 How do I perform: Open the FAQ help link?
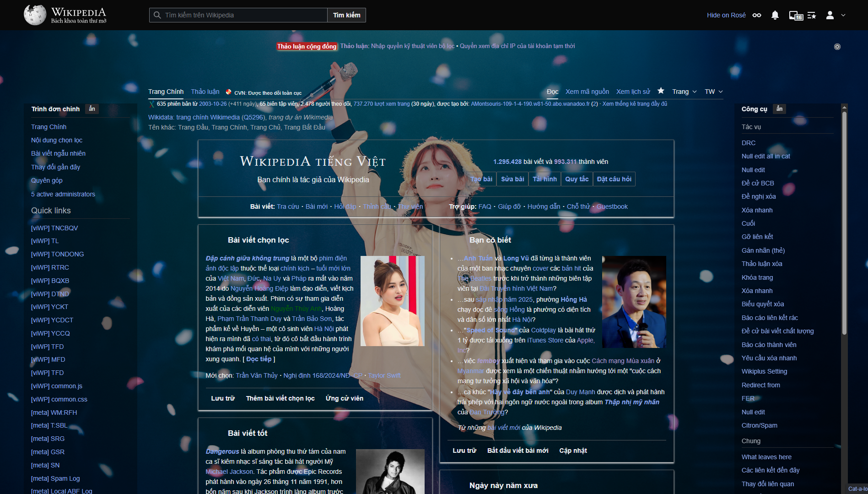(485, 206)
